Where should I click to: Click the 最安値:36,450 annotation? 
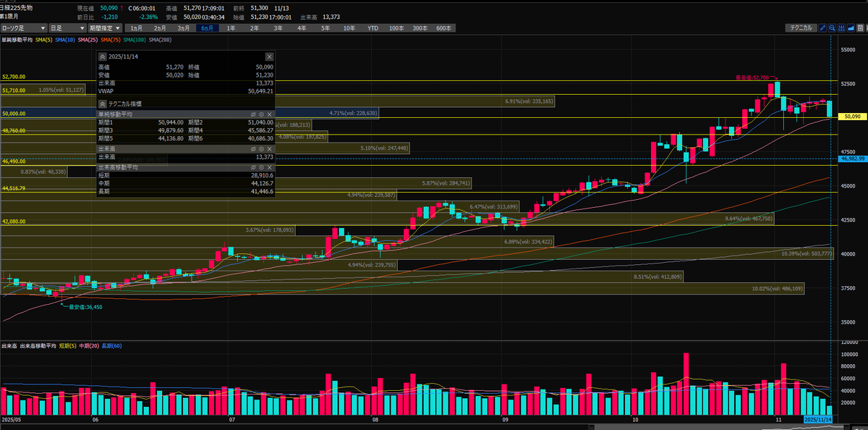85,306
